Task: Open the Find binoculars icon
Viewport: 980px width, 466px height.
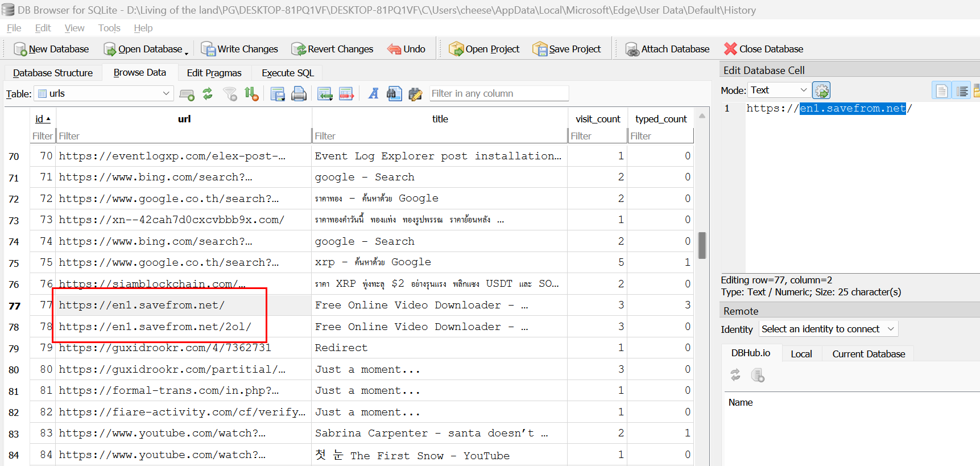Action: coord(394,94)
